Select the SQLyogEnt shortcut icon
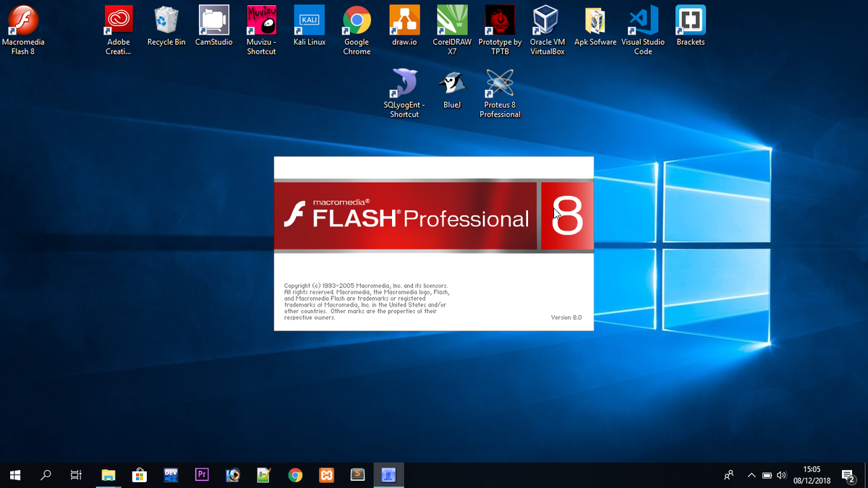Screen dimensions: 868x488 (404, 93)
